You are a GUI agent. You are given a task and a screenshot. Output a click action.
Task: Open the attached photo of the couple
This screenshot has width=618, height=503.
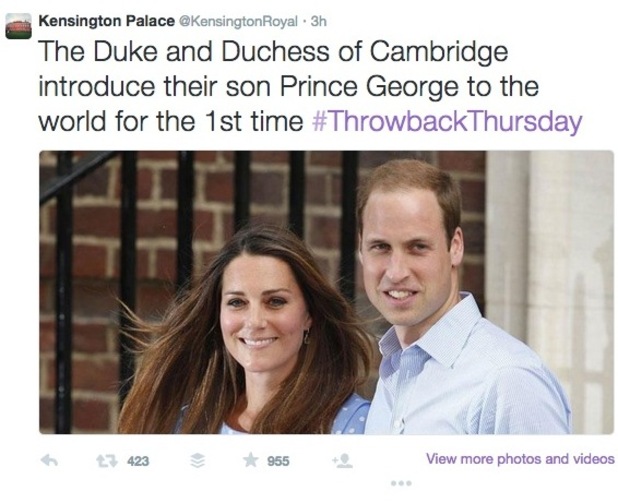coord(326,292)
